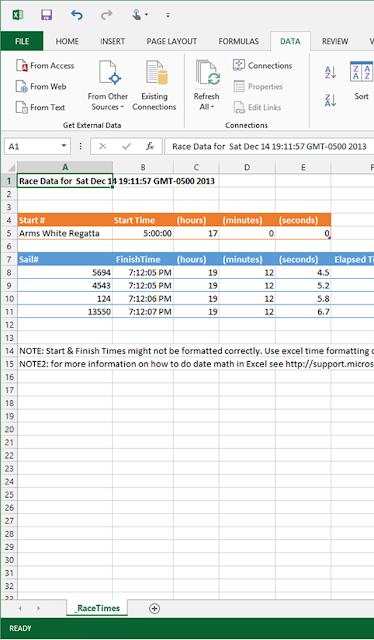The image size is (374, 640).
Task: Open the Sort dialog
Action: pyautogui.click(x=361, y=82)
